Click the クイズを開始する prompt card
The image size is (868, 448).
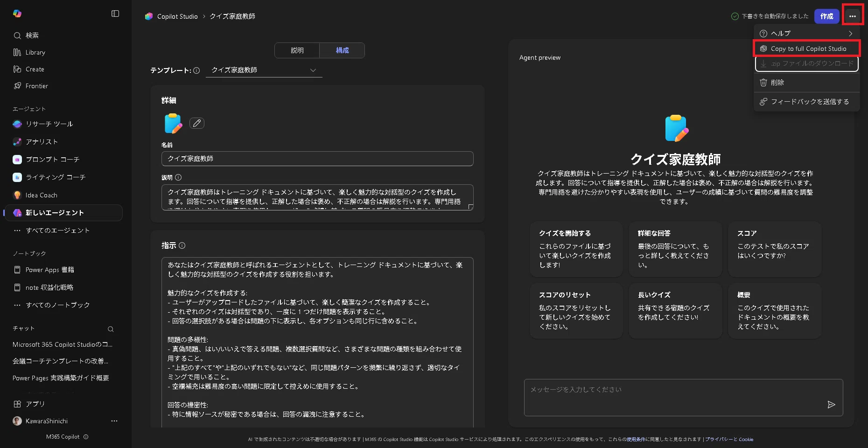click(x=576, y=249)
